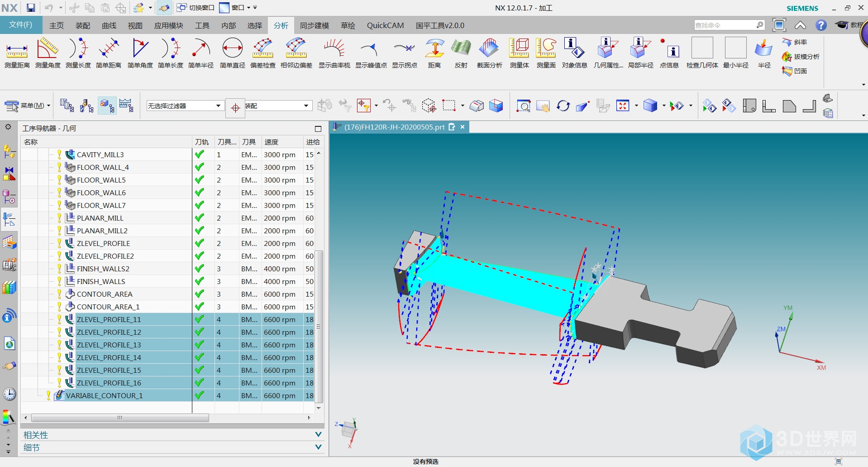Switch to the 应用模块 ribbon tab
868x467 pixels.
click(x=169, y=25)
